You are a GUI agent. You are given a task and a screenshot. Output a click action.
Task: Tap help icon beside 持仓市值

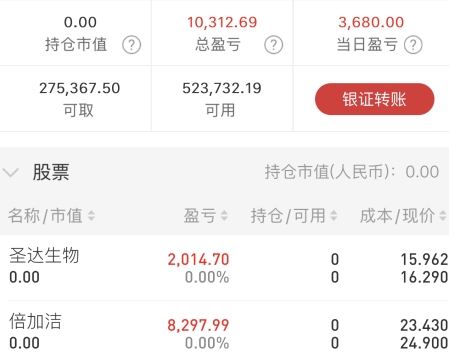pyautogui.click(x=132, y=45)
